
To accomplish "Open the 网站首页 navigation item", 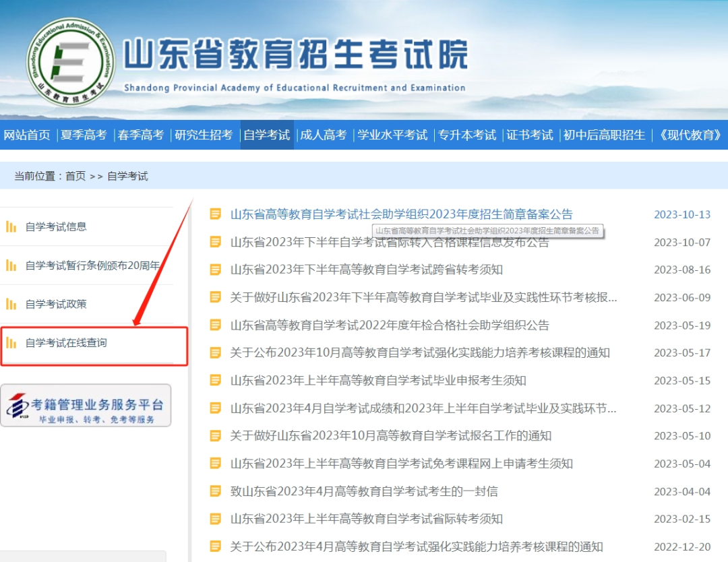I will pyautogui.click(x=27, y=135).
